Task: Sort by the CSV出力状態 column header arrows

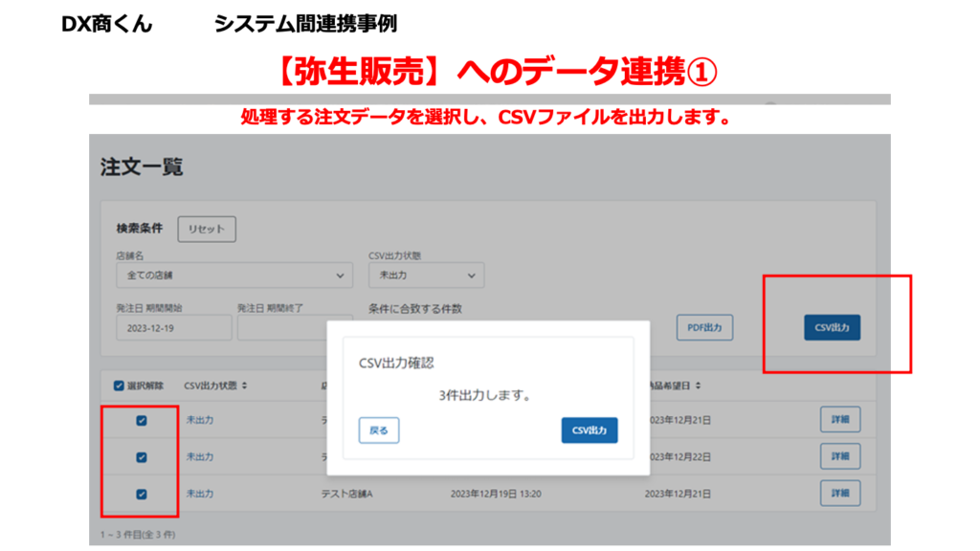Action: click(245, 386)
